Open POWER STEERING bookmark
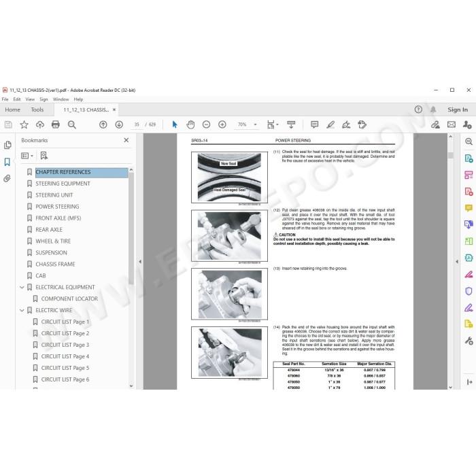The width and height of the screenshot is (476, 476). 57,207
